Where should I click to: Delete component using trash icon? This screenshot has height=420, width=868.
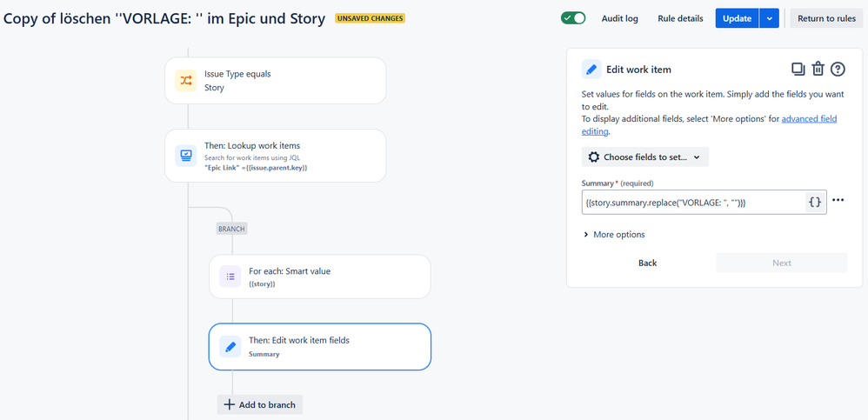click(x=818, y=70)
